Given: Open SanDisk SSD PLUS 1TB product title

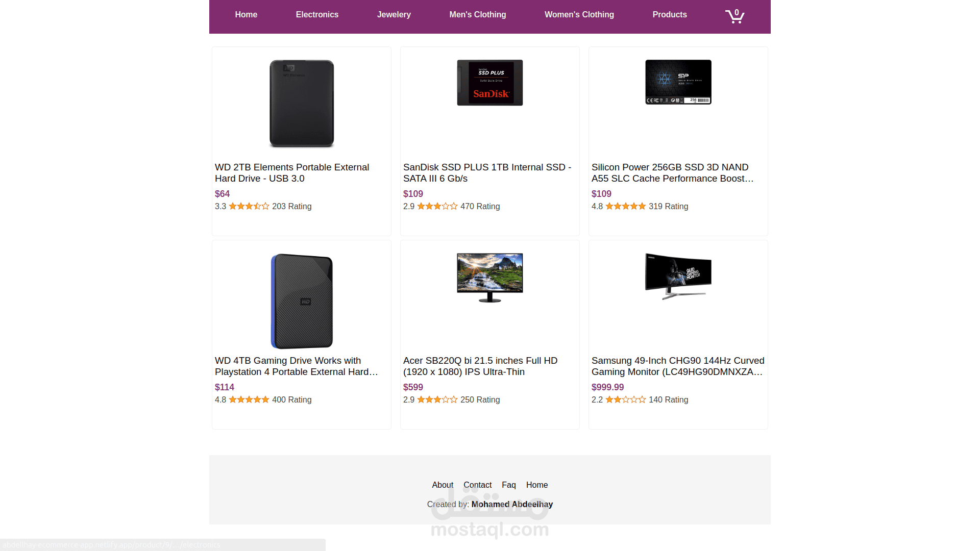Looking at the screenshot, I should pos(487,173).
